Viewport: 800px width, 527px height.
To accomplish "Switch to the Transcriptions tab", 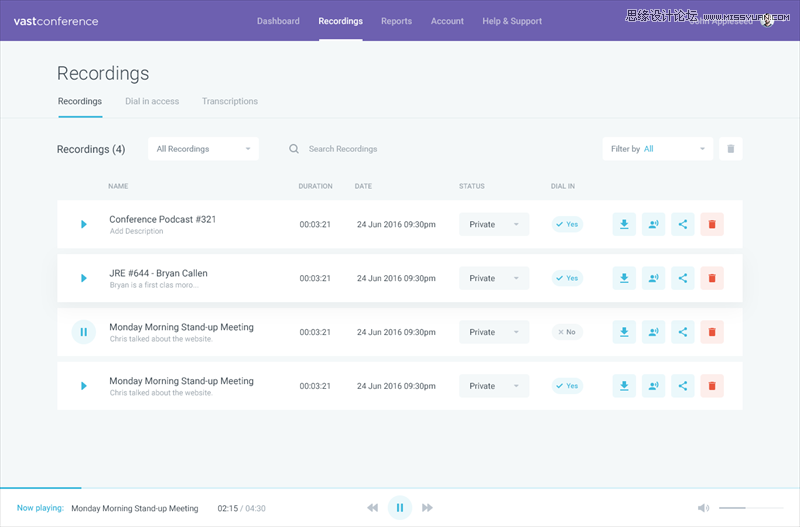I will tap(229, 101).
